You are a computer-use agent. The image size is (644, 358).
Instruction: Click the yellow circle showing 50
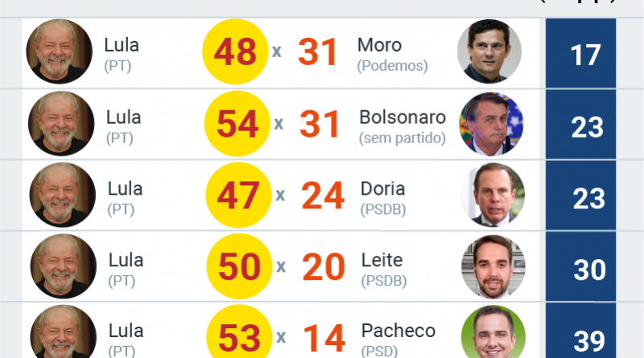point(239,268)
